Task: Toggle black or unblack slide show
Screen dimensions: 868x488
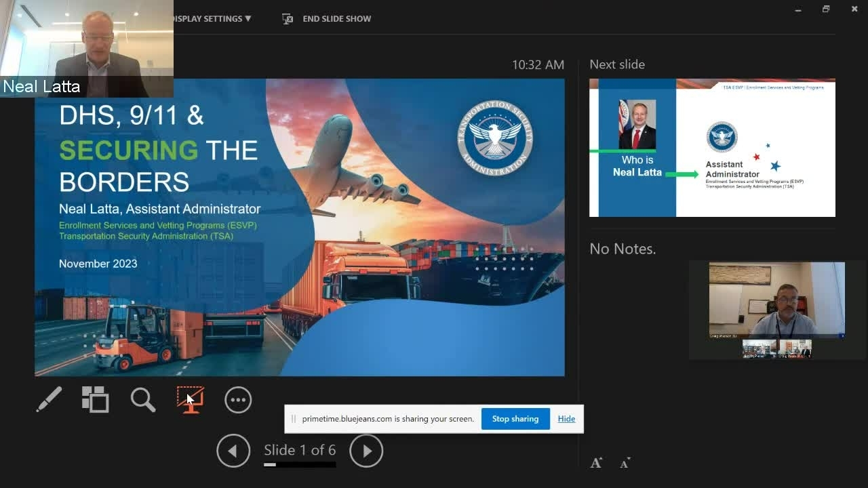Action: pyautogui.click(x=191, y=400)
